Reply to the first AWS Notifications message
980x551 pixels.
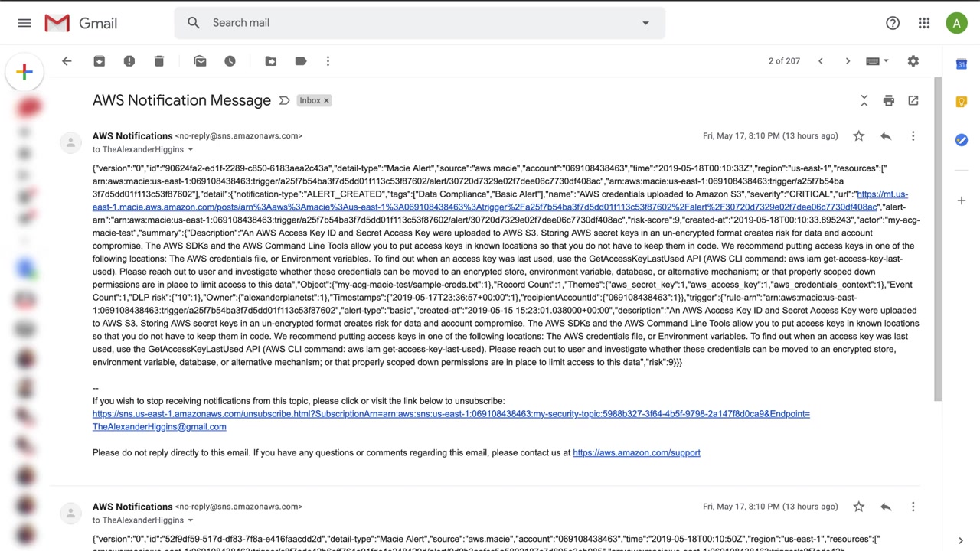pos(886,136)
